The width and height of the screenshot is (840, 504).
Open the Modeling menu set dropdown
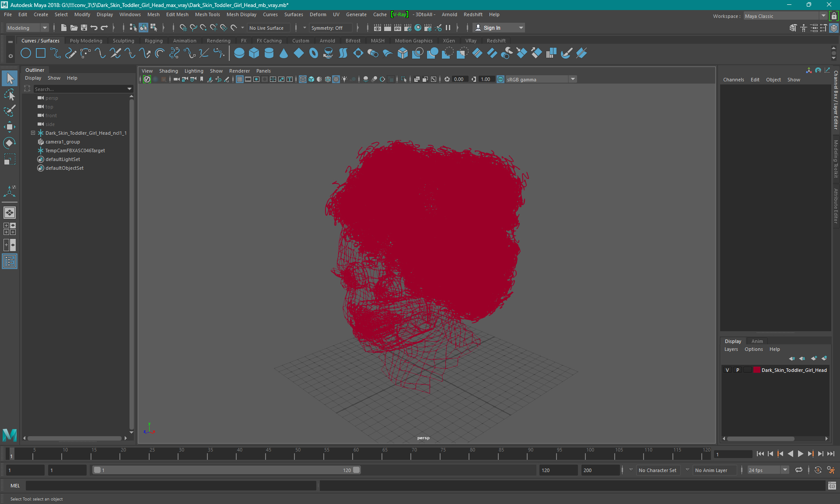pyautogui.click(x=27, y=28)
